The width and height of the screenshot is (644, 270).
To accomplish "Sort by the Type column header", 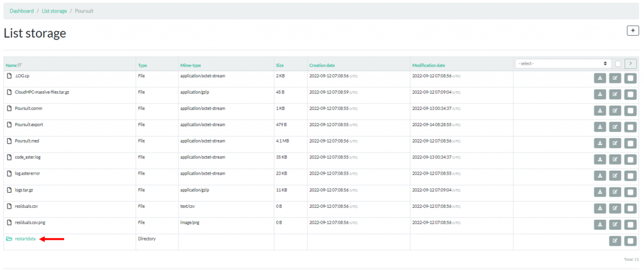I will pyautogui.click(x=143, y=65).
